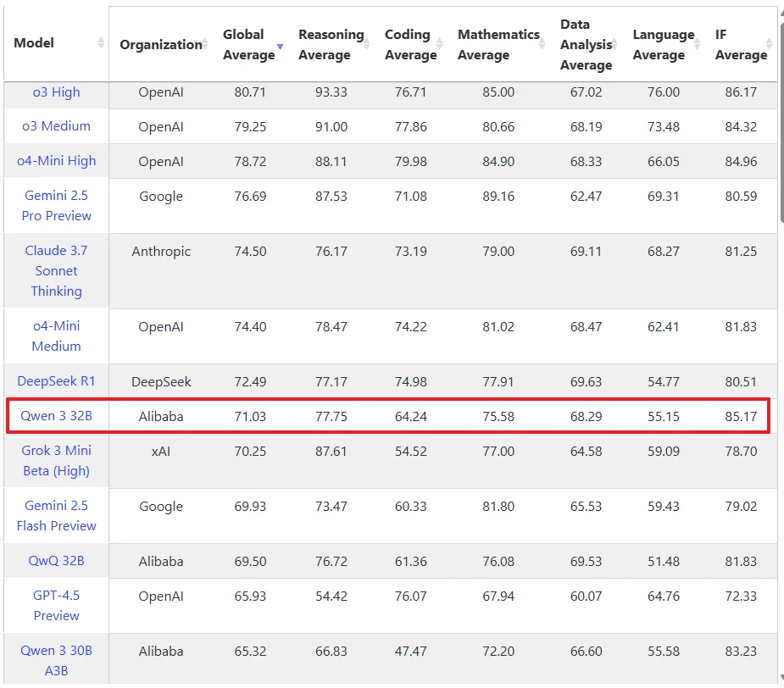Click the scrollbar down arrow
This screenshot has width=784, height=688.
point(781,679)
